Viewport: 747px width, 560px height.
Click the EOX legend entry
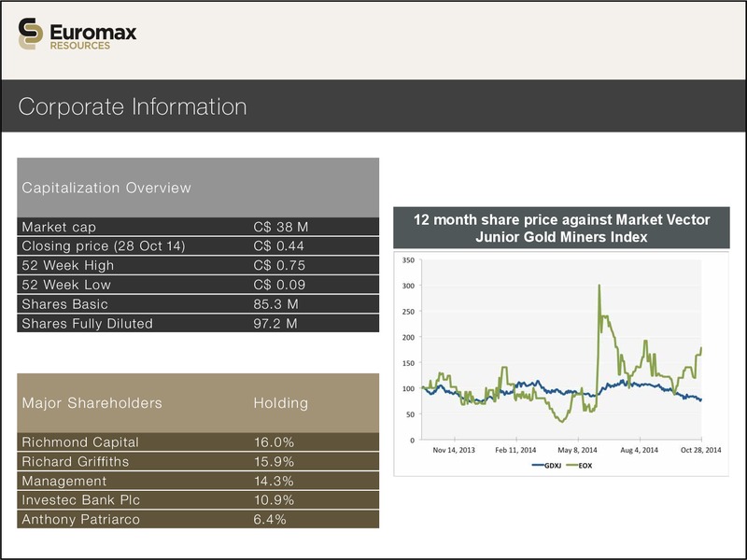click(x=579, y=466)
